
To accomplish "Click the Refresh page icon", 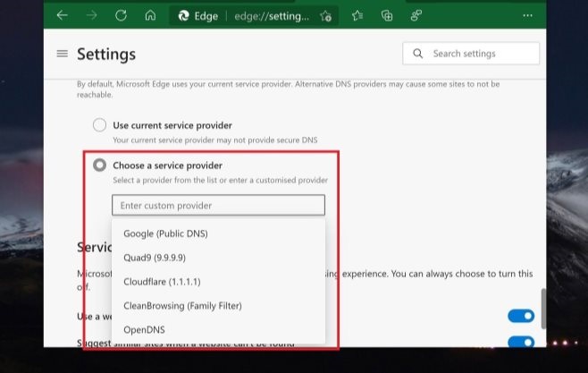I will point(121,15).
